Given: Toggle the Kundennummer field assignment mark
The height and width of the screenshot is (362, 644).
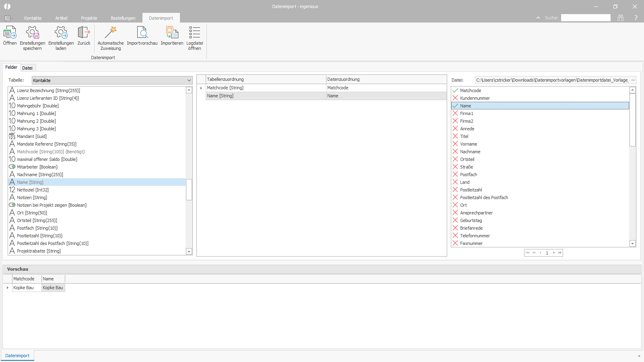Looking at the screenshot, I should click(x=455, y=98).
